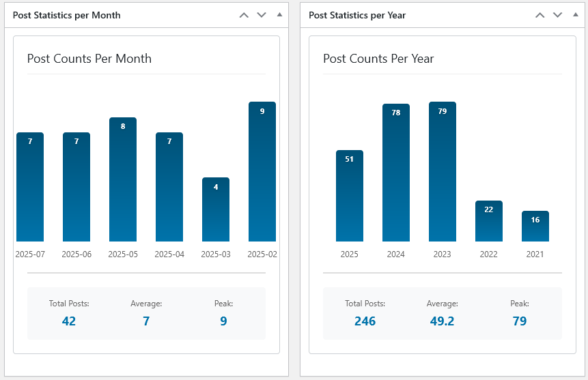Select the 2021 yearly bar showing 16
The image size is (588, 380).
(x=535, y=226)
